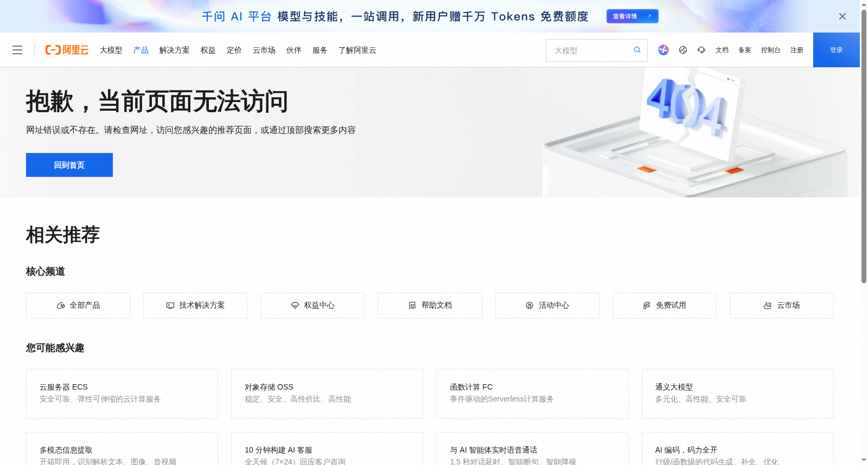The width and height of the screenshot is (868, 465).
Task: Click the 技术解决方案 monitor icon
Action: point(170,305)
